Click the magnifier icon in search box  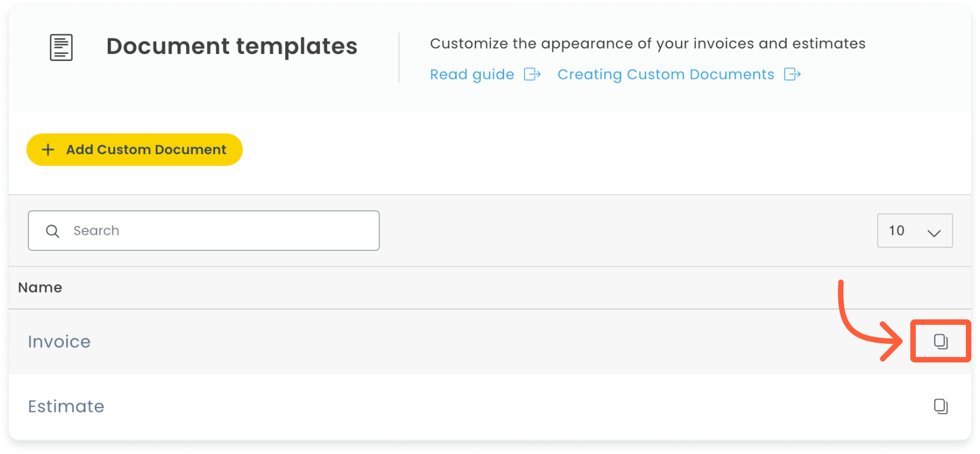point(53,231)
